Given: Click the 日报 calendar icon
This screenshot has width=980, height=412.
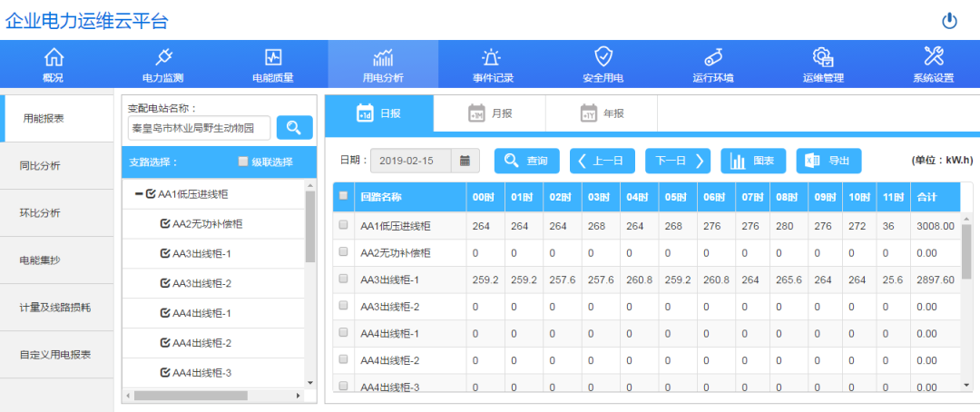Looking at the screenshot, I should [x=365, y=113].
